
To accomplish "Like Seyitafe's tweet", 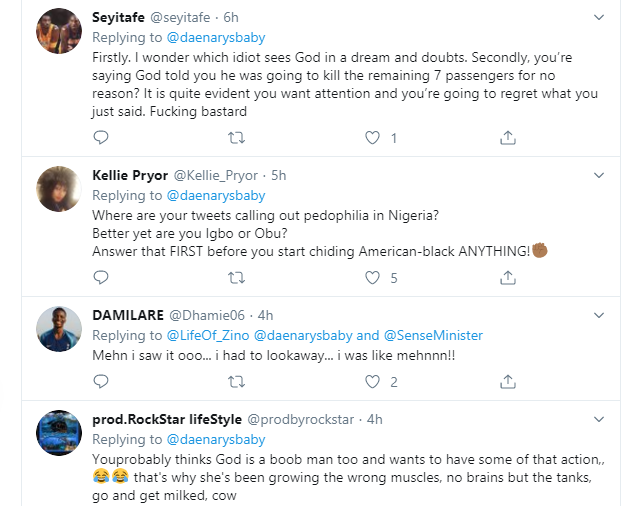I will tap(373, 137).
